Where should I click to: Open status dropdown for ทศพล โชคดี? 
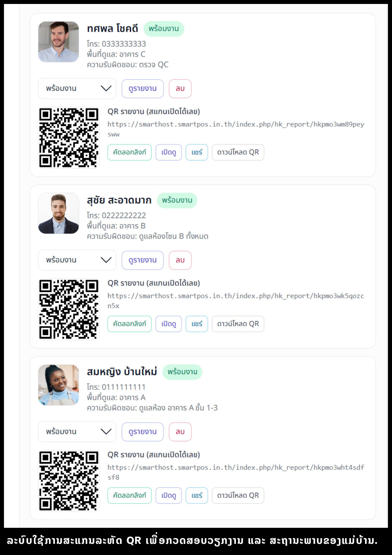(x=77, y=89)
